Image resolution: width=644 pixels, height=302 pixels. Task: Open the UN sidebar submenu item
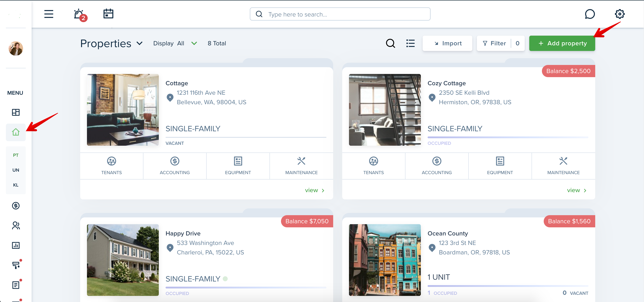(x=16, y=170)
